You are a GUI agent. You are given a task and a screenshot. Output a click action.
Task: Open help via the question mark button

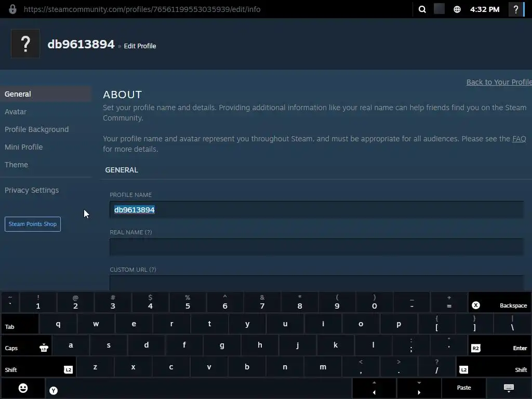[516, 9]
